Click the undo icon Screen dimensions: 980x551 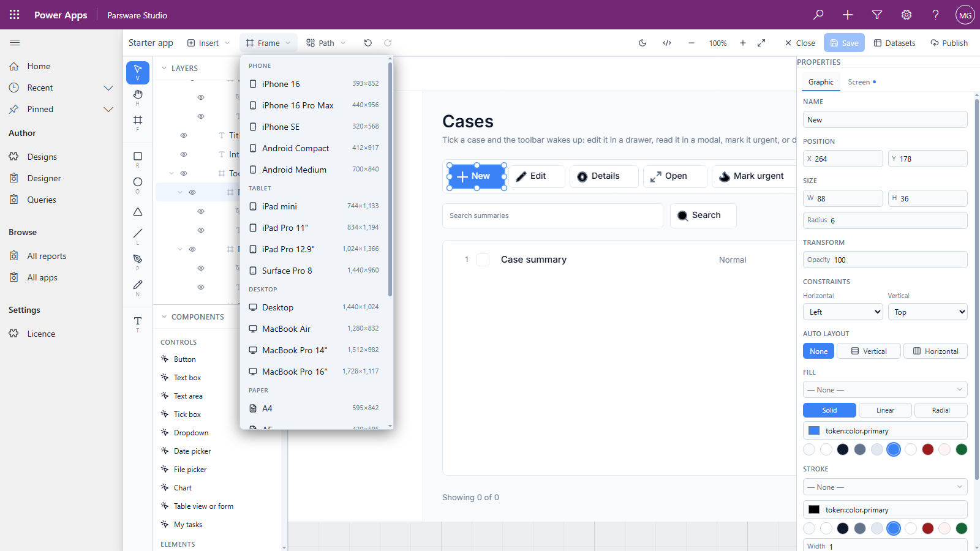coord(367,43)
